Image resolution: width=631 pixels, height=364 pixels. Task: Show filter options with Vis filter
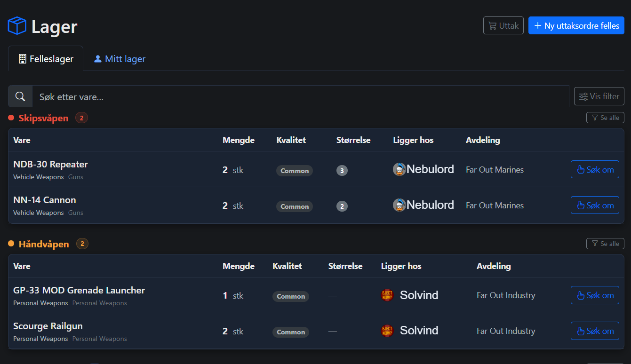[599, 96]
